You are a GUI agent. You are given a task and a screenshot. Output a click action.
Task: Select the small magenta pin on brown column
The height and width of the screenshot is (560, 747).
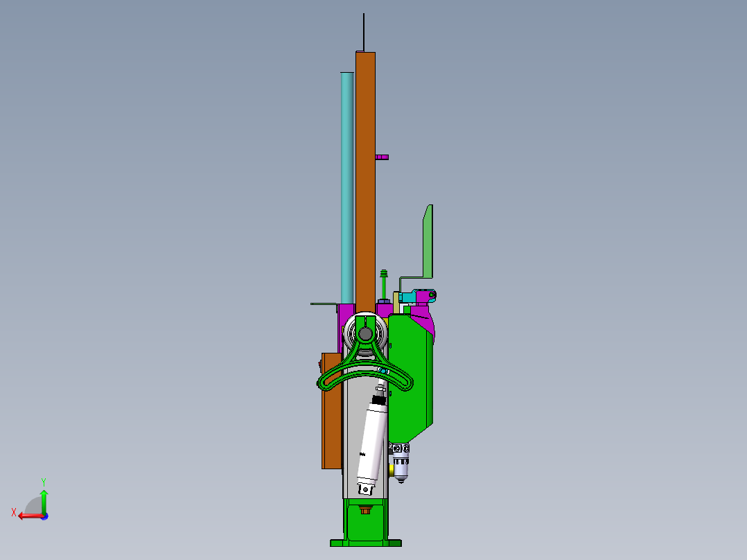382,157
